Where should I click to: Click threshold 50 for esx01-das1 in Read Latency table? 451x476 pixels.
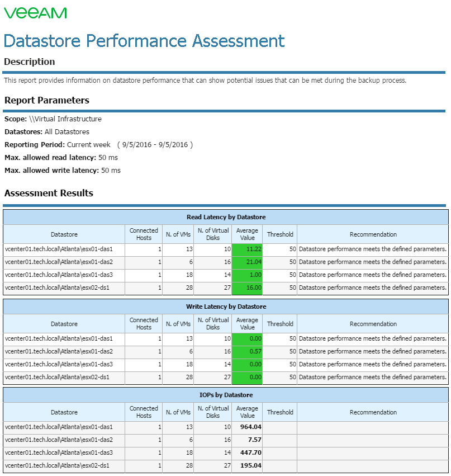pos(292,249)
